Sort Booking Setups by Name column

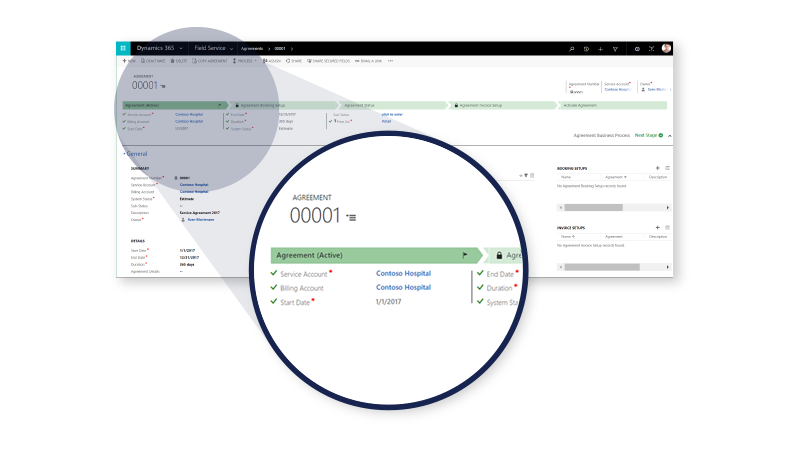[x=566, y=177]
